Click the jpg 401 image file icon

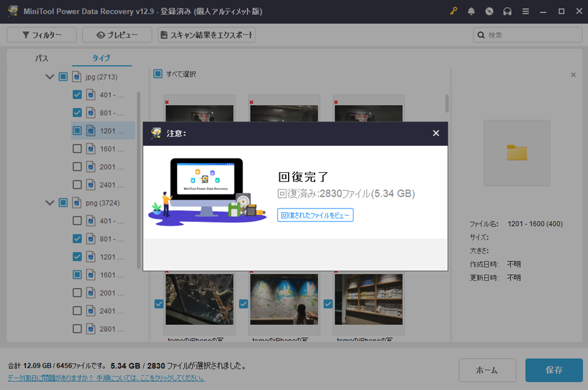[91, 95]
